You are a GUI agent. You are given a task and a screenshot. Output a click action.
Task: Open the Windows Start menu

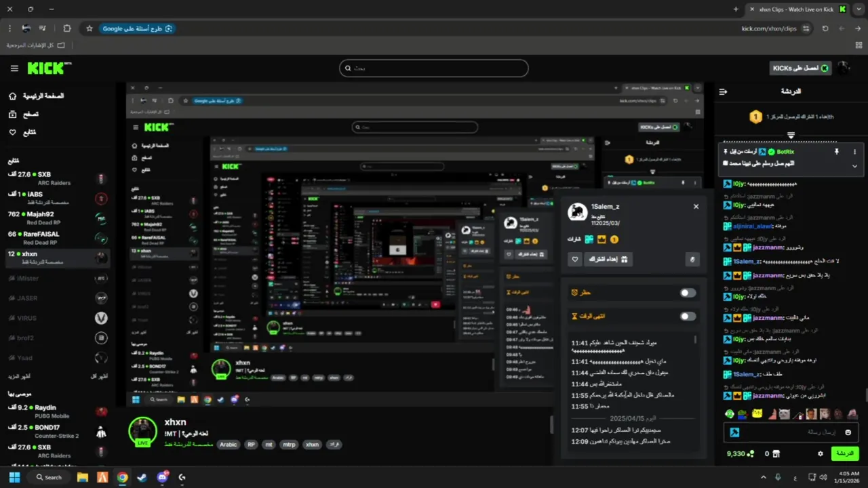coord(14,477)
